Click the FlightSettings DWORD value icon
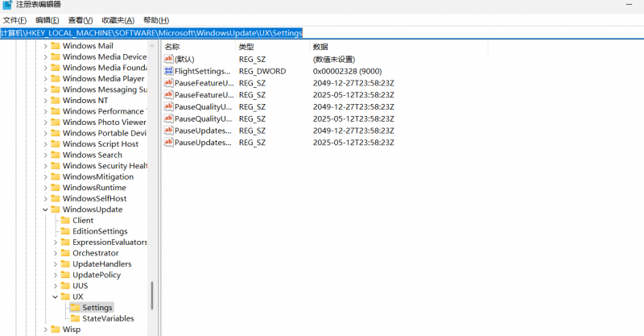This screenshot has height=336, width=644. click(168, 72)
